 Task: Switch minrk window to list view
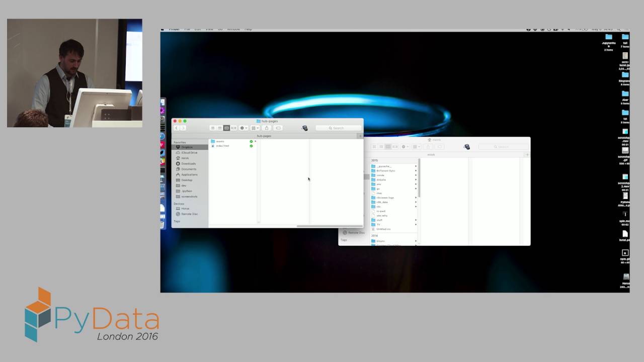coord(381,147)
